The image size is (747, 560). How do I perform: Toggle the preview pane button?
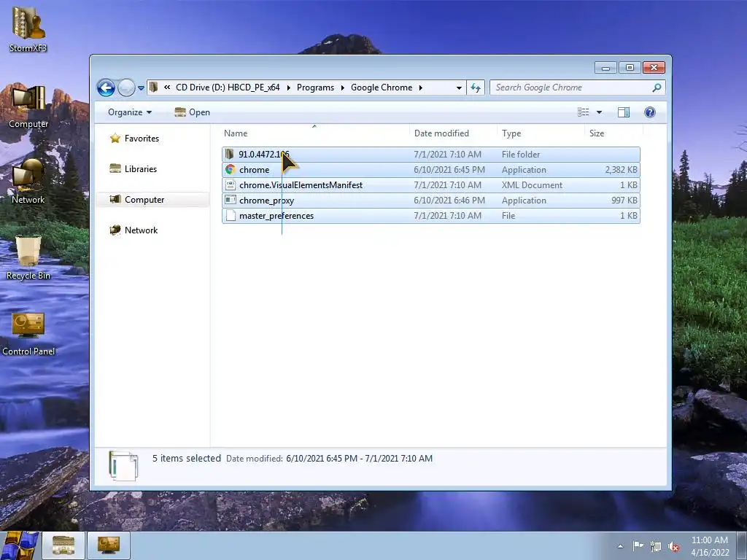pos(624,112)
